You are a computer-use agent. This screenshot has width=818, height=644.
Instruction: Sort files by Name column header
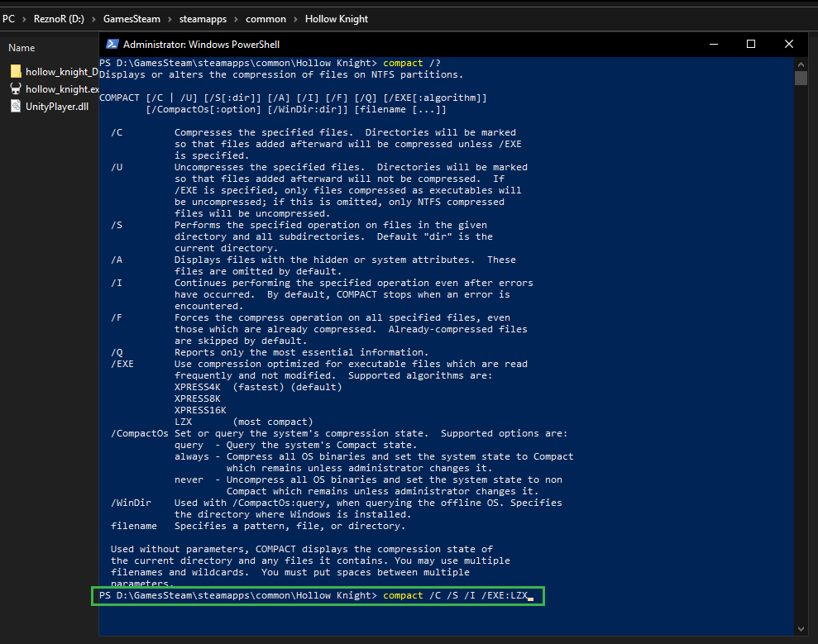click(x=22, y=47)
